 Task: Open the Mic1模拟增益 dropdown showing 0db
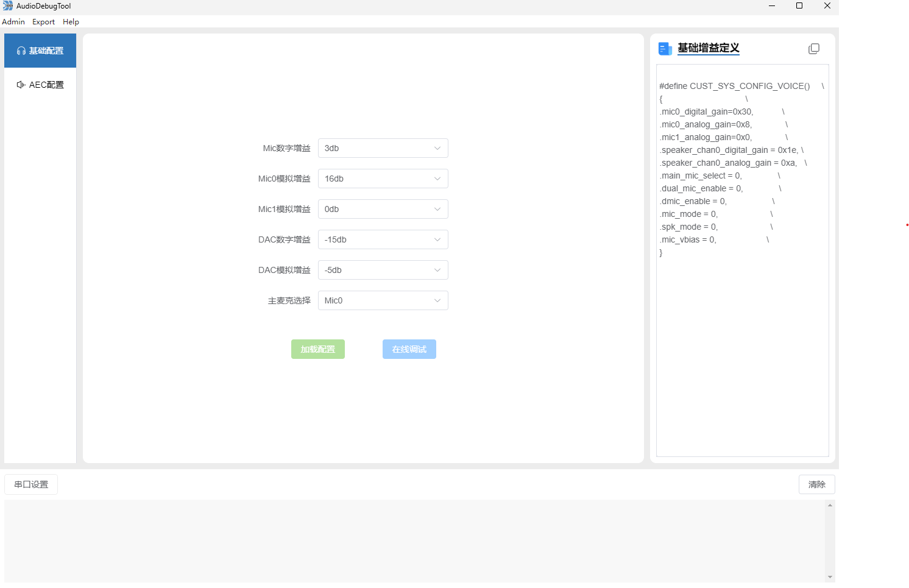pyautogui.click(x=383, y=209)
